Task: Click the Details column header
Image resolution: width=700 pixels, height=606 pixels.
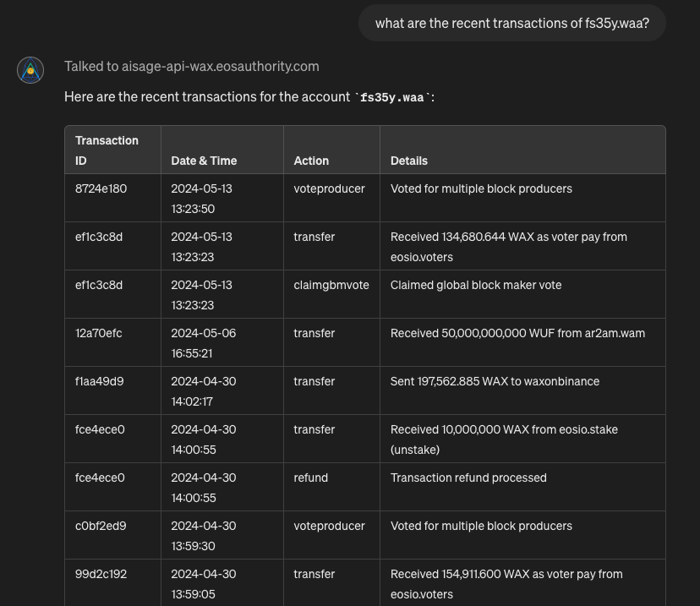Action: (x=409, y=161)
